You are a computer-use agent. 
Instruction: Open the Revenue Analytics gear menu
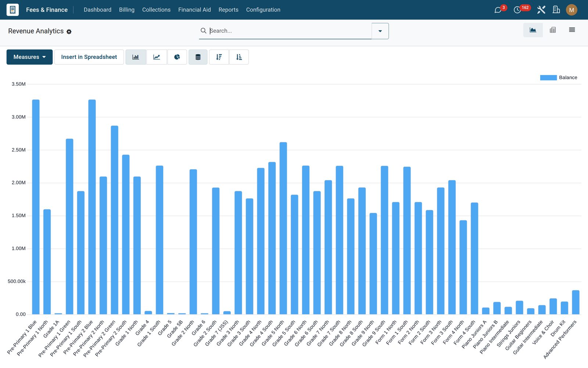tap(69, 32)
